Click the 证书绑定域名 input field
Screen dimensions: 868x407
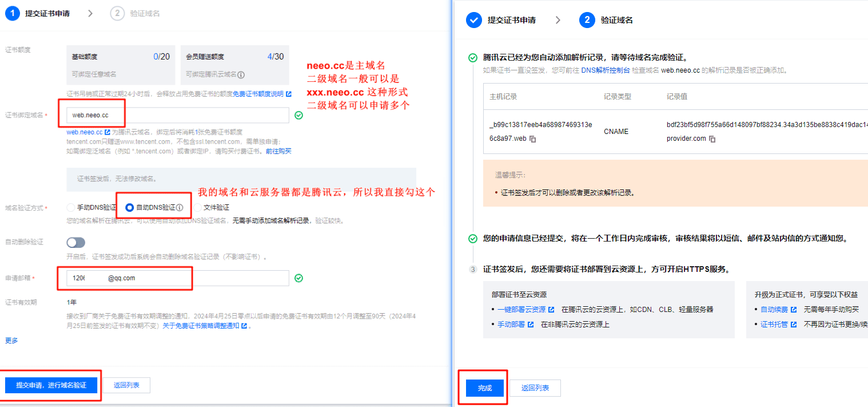178,115
